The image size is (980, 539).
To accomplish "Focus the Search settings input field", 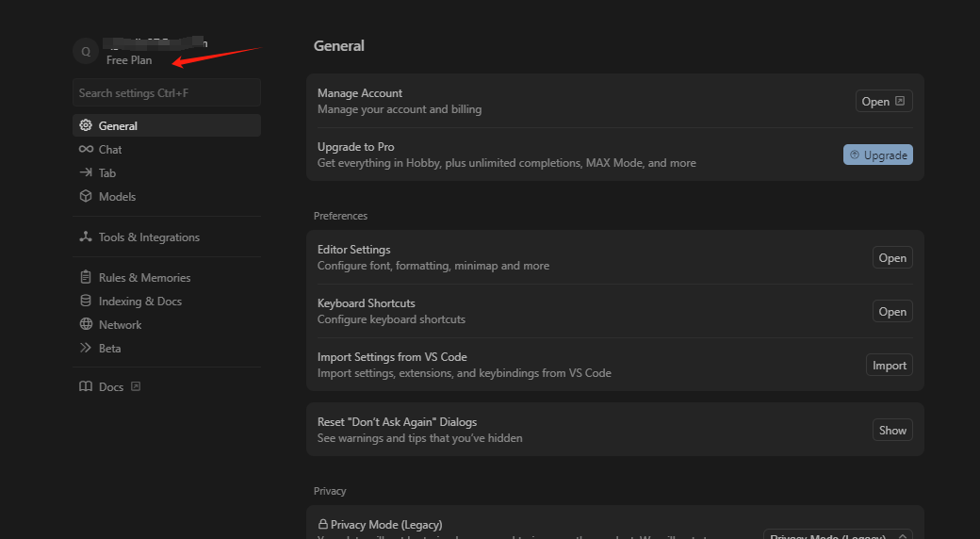I will coord(166,93).
